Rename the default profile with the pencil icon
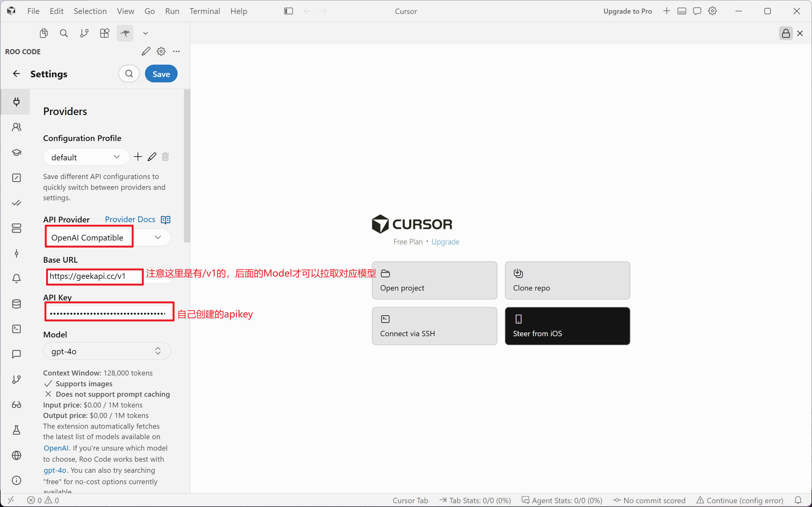Viewport: 812px width, 507px height. point(152,157)
